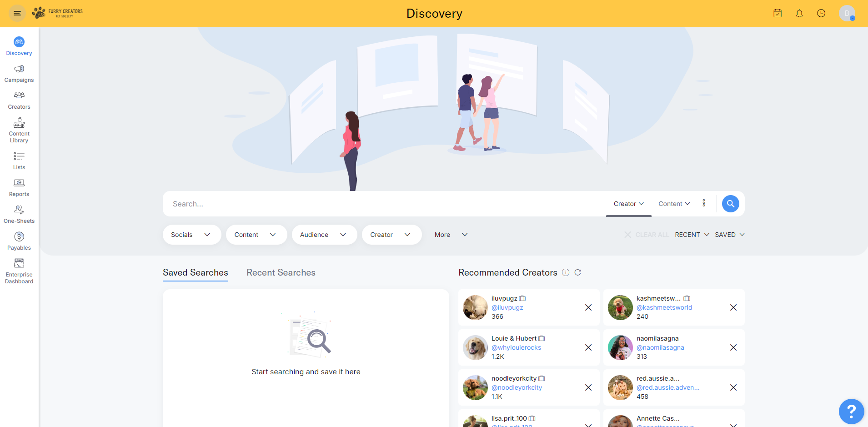Open the SAVED searches dropdown
Image resolution: width=868 pixels, height=427 pixels.
click(729, 235)
